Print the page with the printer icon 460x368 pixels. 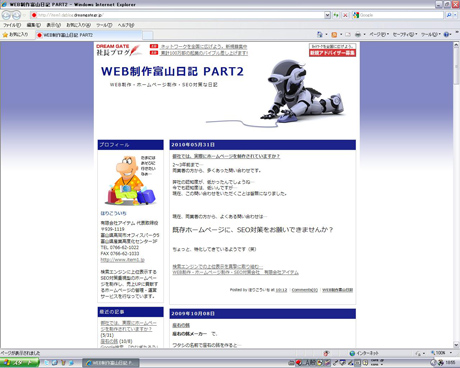(x=358, y=34)
